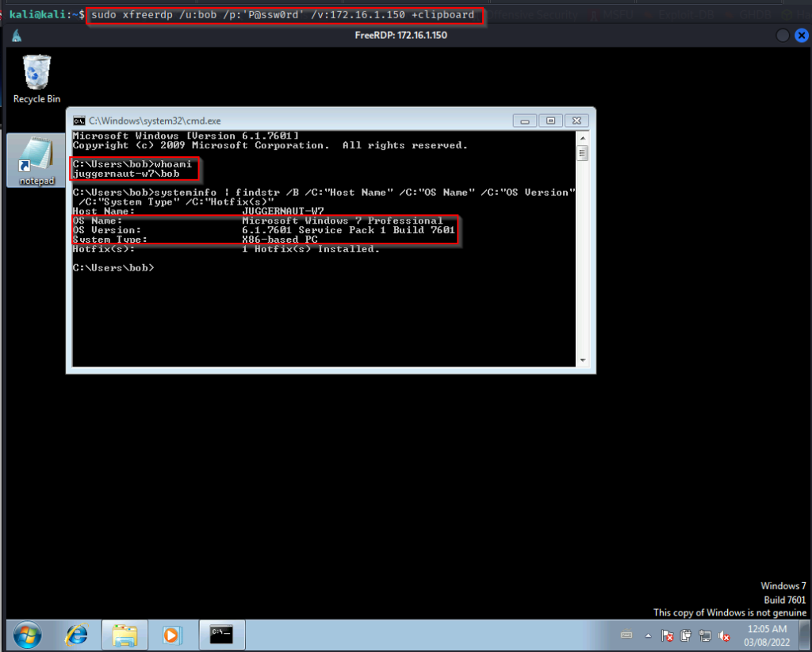Click the Action Center flag tray icon
The image size is (812, 652).
coord(668,635)
